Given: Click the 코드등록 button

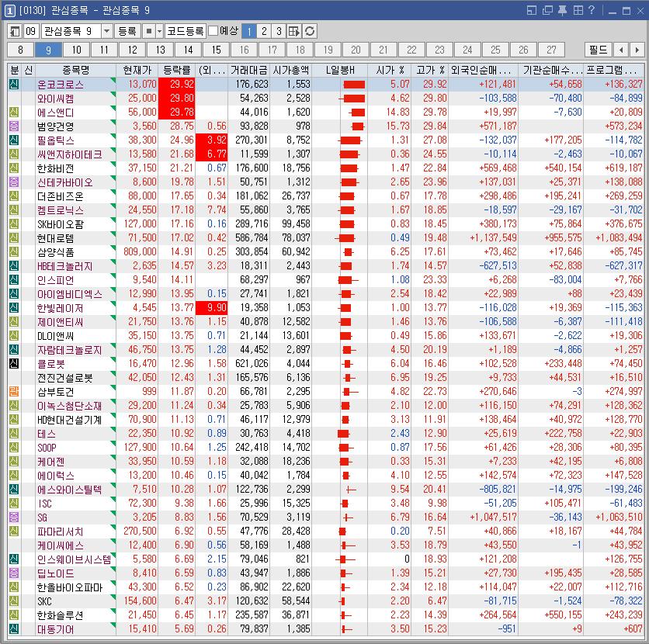Looking at the screenshot, I should point(186,31).
